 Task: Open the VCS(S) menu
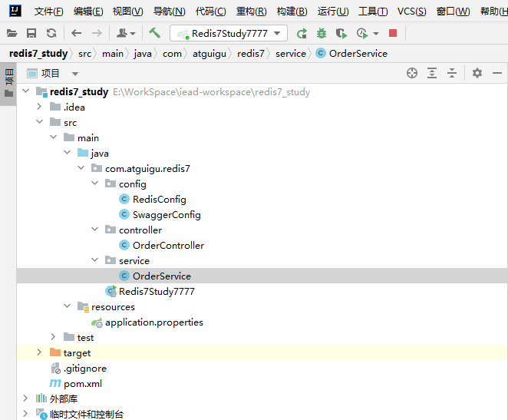click(x=412, y=12)
